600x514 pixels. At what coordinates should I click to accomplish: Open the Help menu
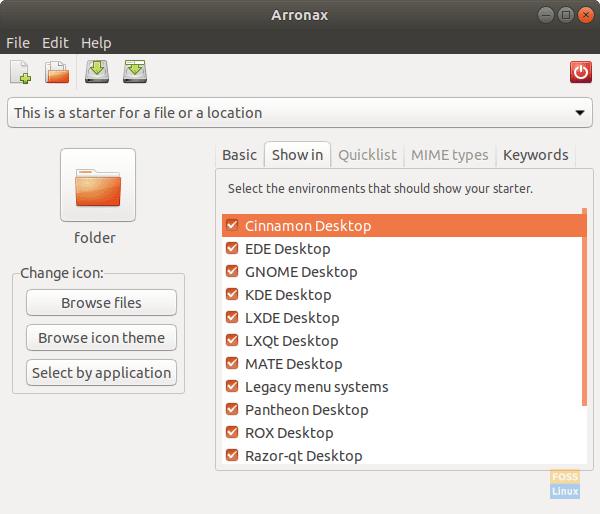(96, 43)
